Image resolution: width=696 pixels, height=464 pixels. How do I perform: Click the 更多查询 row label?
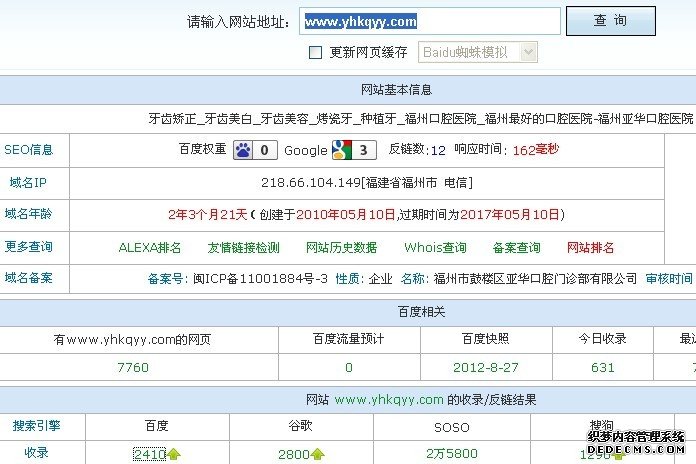28,246
